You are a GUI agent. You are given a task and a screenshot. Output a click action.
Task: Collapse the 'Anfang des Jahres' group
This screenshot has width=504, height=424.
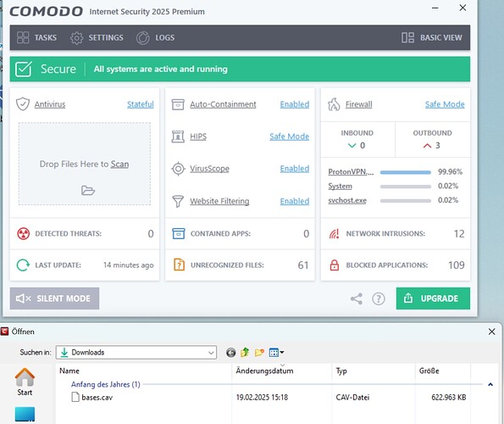click(490, 384)
